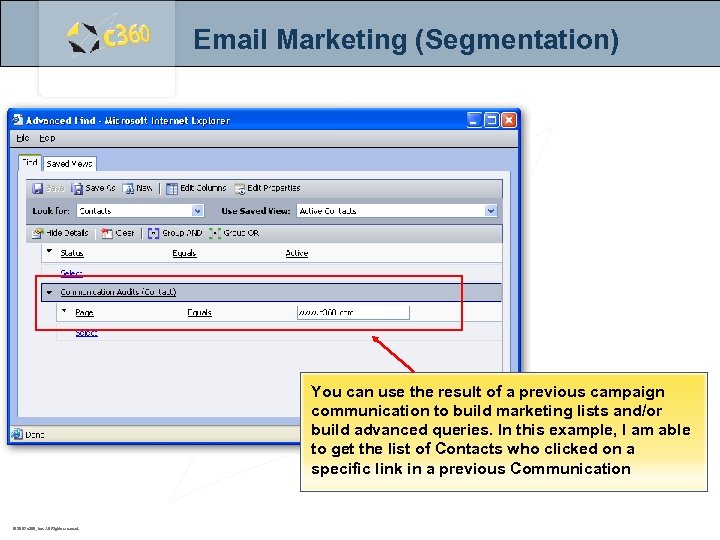Click the Equals operator in Page row

click(x=199, y=313)
